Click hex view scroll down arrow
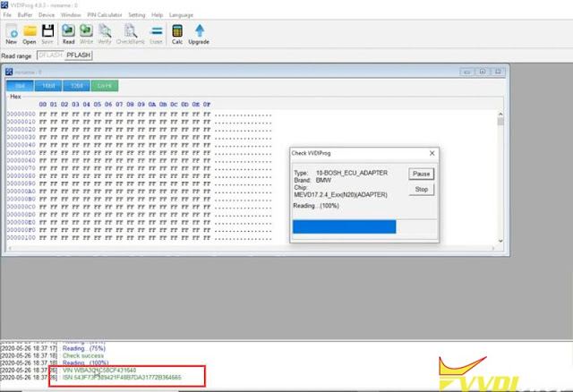573x392 pixels. pyautogui.click(x=500, y=241)
